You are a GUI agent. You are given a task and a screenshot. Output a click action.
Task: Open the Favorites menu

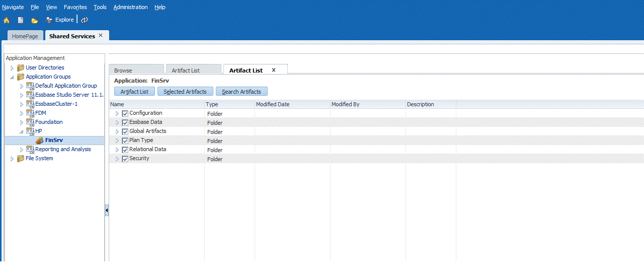pos(75,7)
